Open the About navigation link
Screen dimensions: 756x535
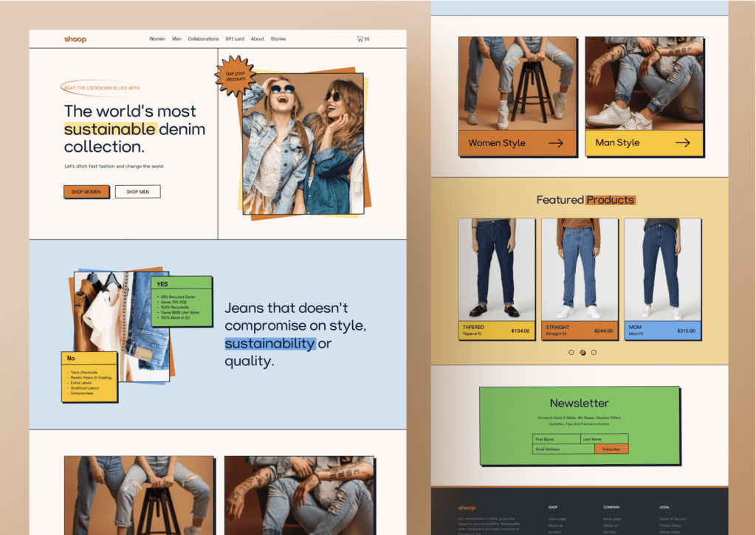click(257, 38)
